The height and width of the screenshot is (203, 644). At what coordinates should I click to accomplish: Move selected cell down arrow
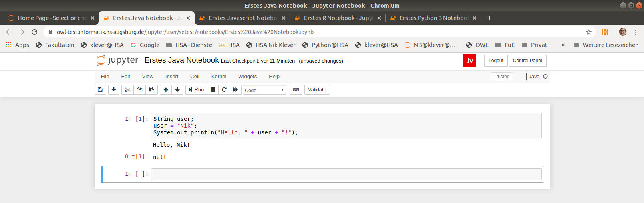pyautogui.click(x=177, y=90)
